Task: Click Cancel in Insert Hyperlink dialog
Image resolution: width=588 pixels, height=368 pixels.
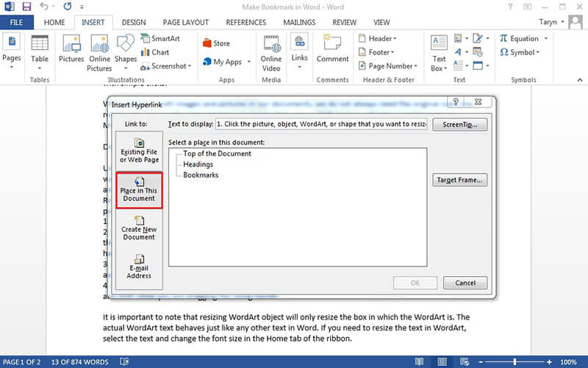Action: (465, 283)
